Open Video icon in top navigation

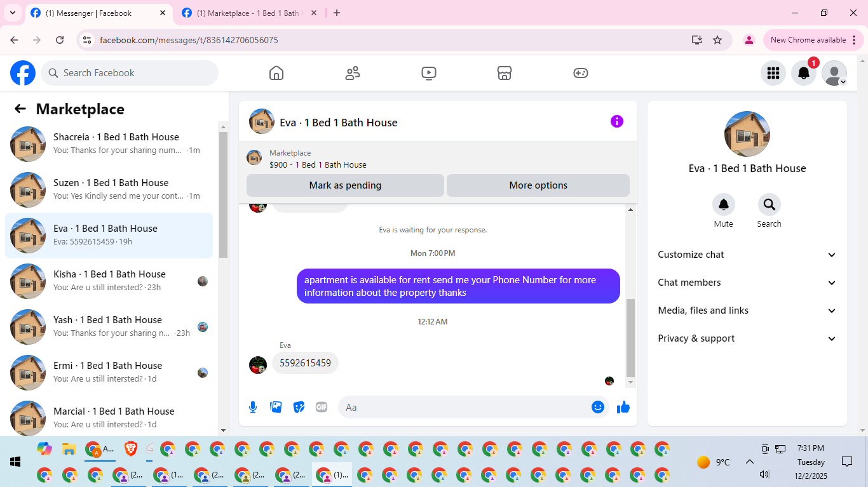(x=429, y=73)
